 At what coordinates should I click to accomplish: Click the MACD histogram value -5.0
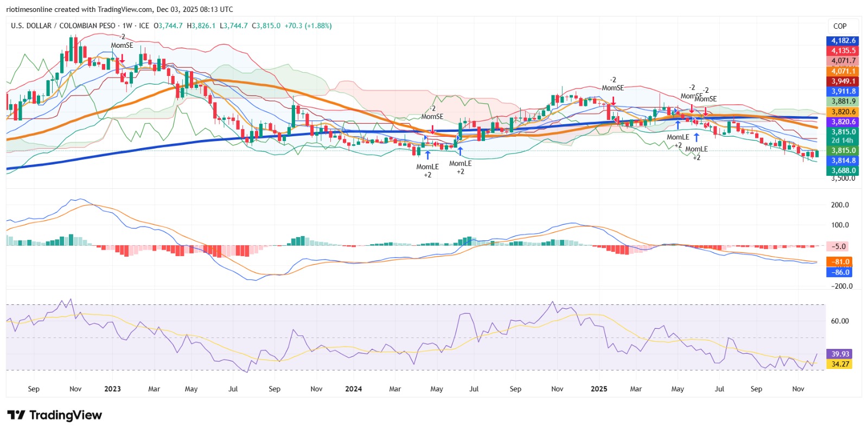839,246
